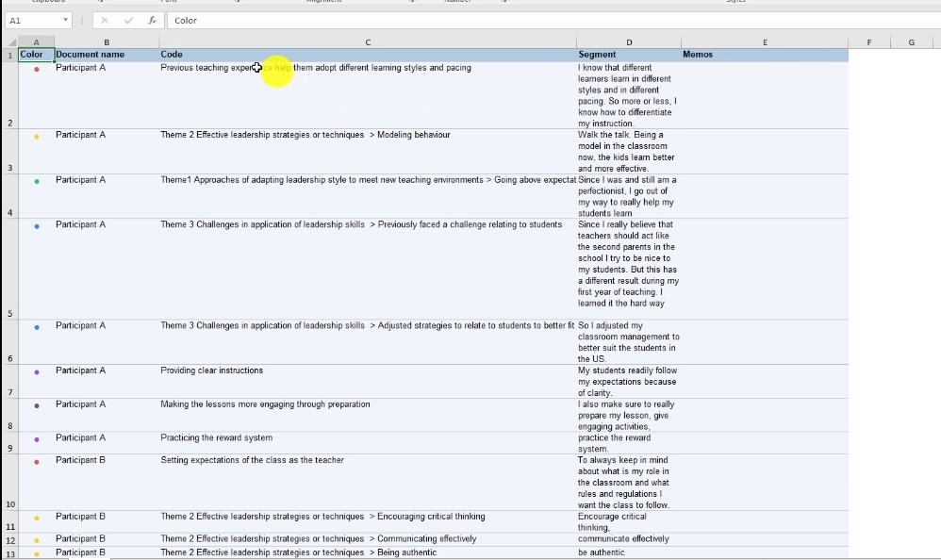
Task: Select column E header
Action: [765, 42]
